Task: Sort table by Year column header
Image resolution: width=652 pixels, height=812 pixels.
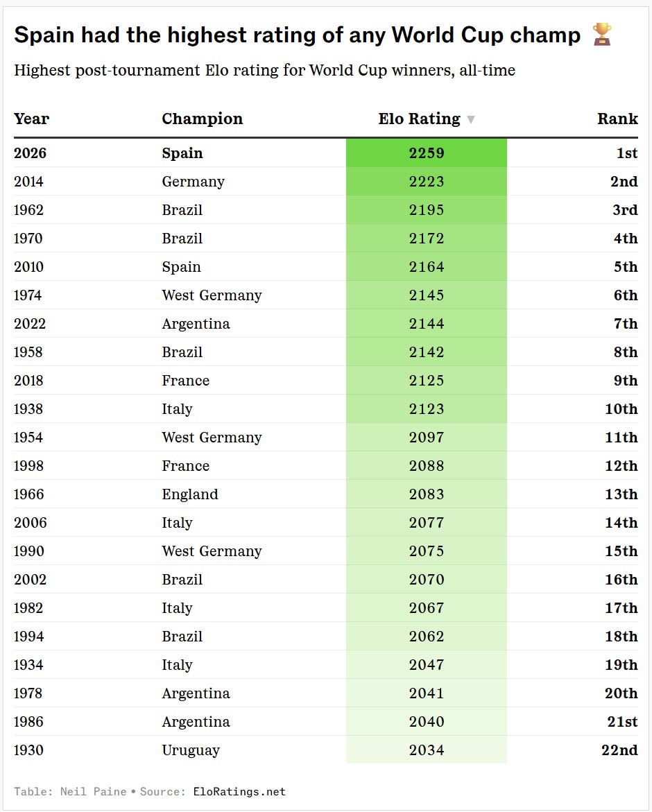Action: [32, 119]
